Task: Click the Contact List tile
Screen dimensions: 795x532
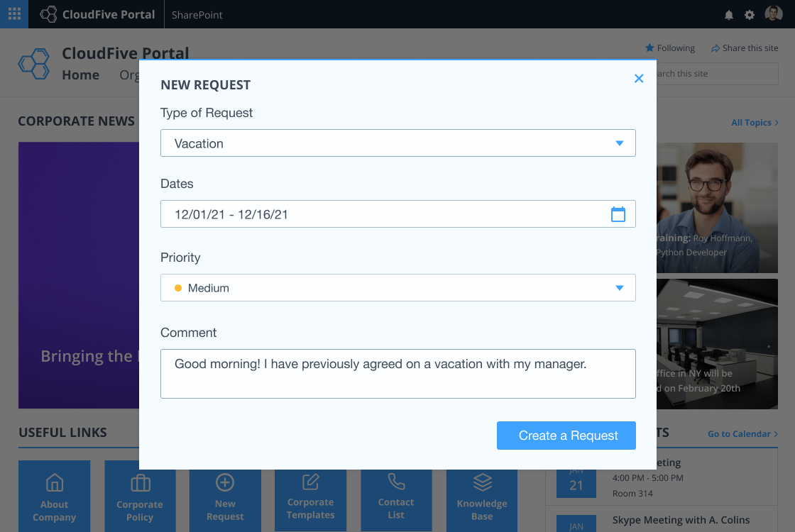Action: [396, 496]
